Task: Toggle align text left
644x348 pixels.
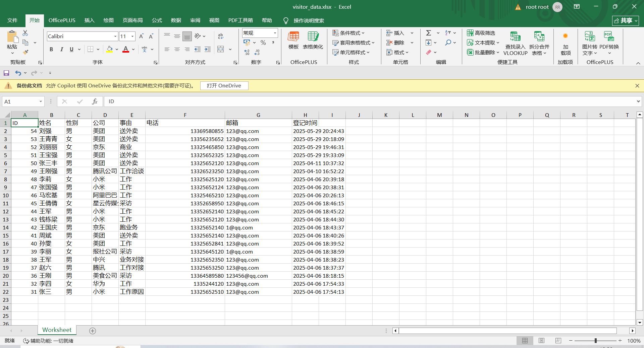Action: tap(167, 49)
